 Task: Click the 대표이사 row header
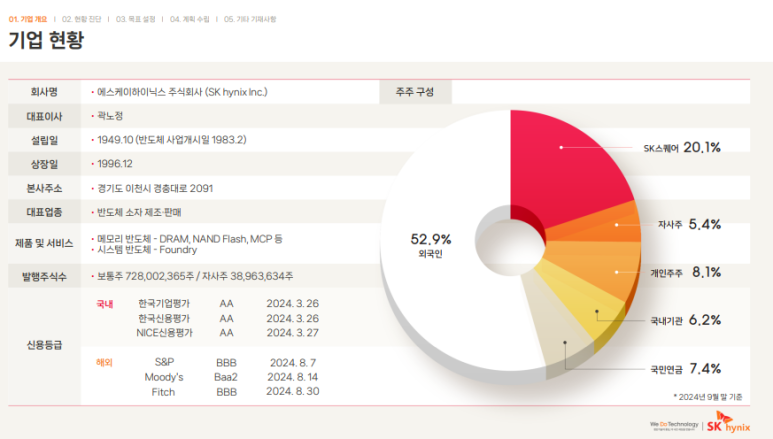point(44,116)
